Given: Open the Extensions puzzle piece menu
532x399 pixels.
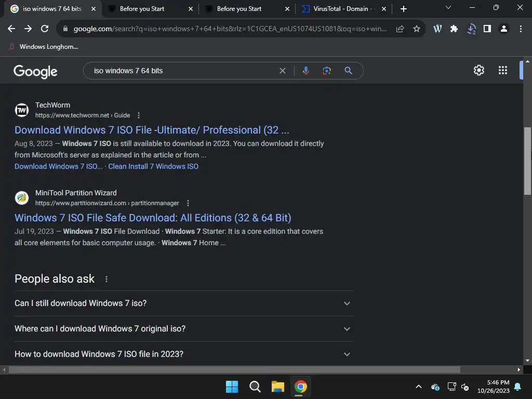Looking at the screenshot, I should click(x=454, y=29).
